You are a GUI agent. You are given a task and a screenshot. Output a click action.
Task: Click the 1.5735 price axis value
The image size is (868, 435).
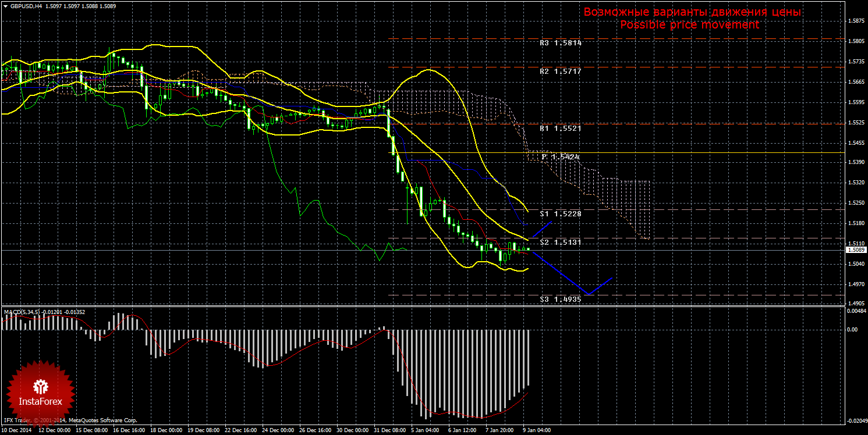point(856,62)
